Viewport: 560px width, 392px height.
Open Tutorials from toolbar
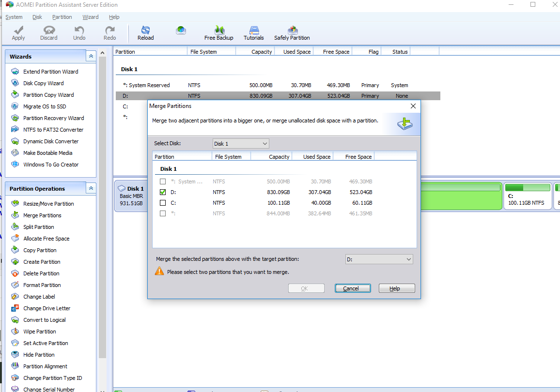(253, 33)
